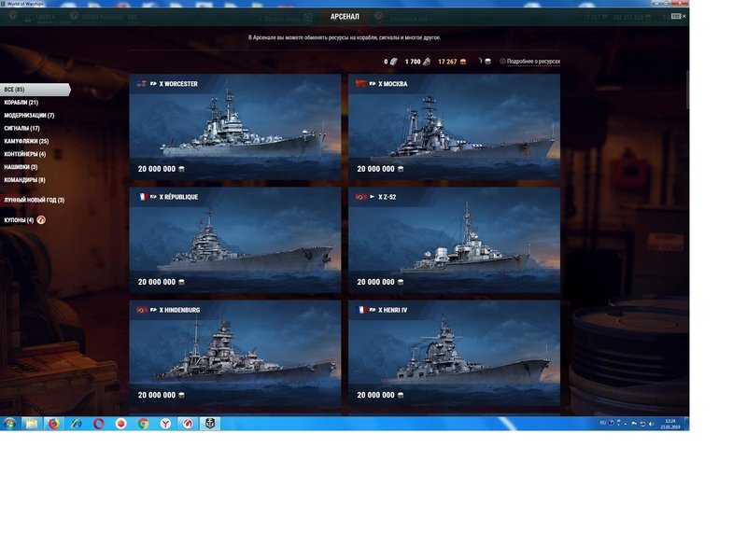
Task: Open ЛУННЫЙ НОВЫЙ ГОД (3) section
Action: click(35, 200)
